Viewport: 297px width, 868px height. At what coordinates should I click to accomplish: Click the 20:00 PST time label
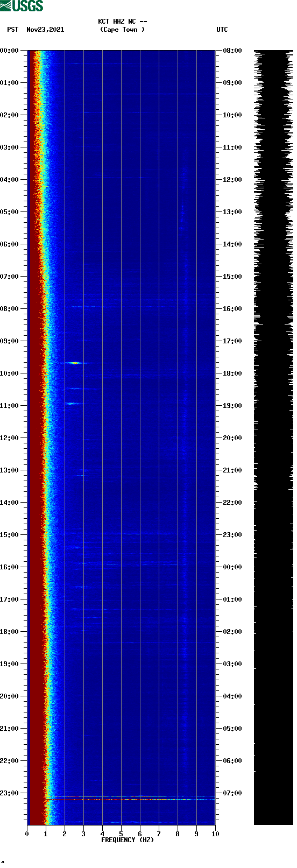(x=10, y=696)
